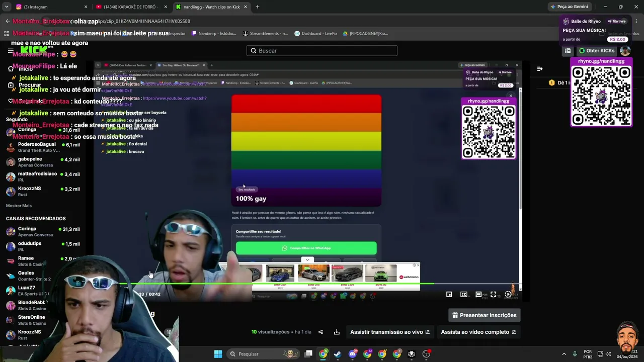Open volume control in system tray
The height and width of the screenshot is (362, 644).
[608, 354]
